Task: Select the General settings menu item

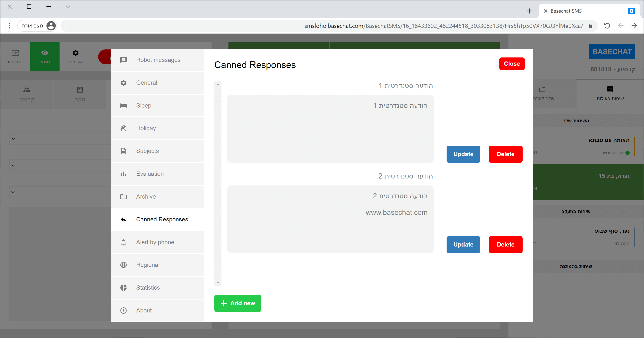Action: click(x=147, y=83)
